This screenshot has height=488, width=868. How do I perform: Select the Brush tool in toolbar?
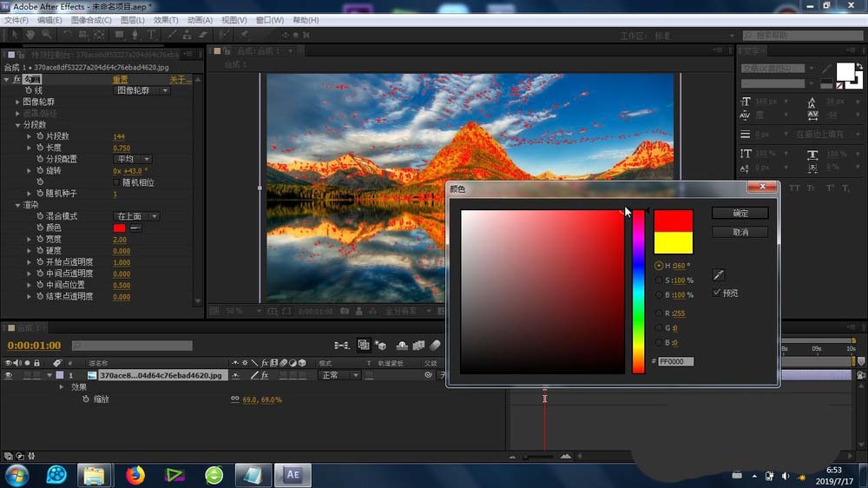pos(172,35)
